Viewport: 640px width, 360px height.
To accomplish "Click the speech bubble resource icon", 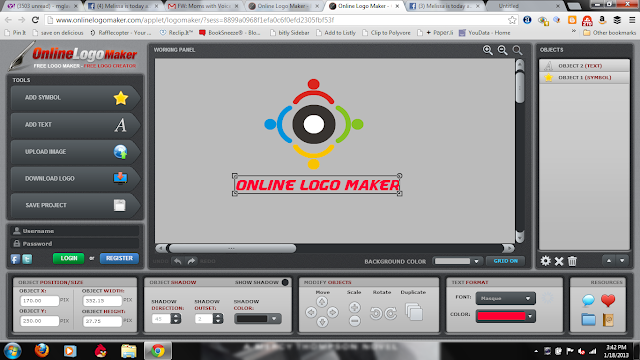I will (x=588, y=300).
